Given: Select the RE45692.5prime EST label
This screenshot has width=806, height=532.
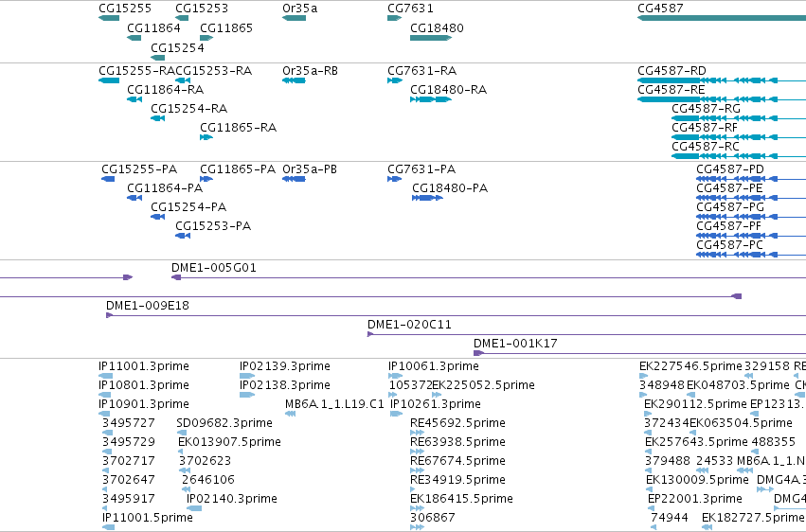Looking at the screenshot, I should (458, 423).
